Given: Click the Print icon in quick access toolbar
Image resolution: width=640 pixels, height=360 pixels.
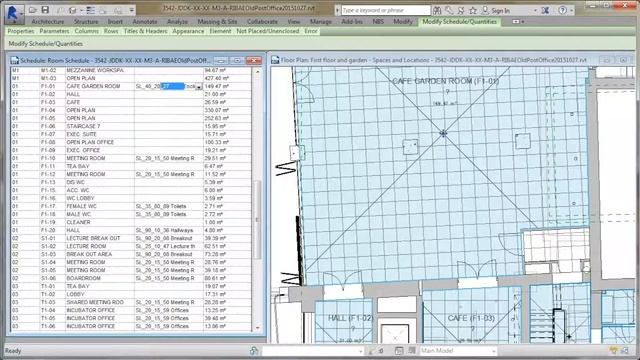Looking at the screenshot, I should (118, 10).
